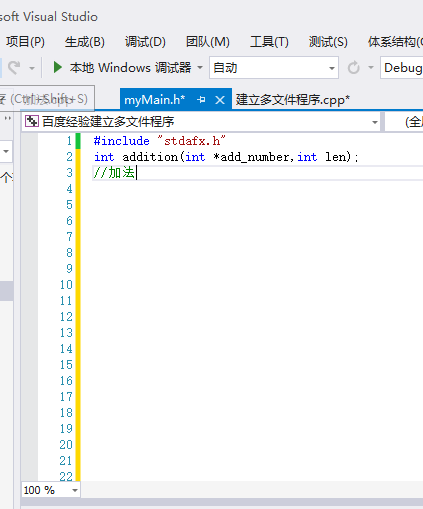The width and height of the screenshot is (423, 509).
Task: Click the green start debugging play icon
Action: click(58, 67)
